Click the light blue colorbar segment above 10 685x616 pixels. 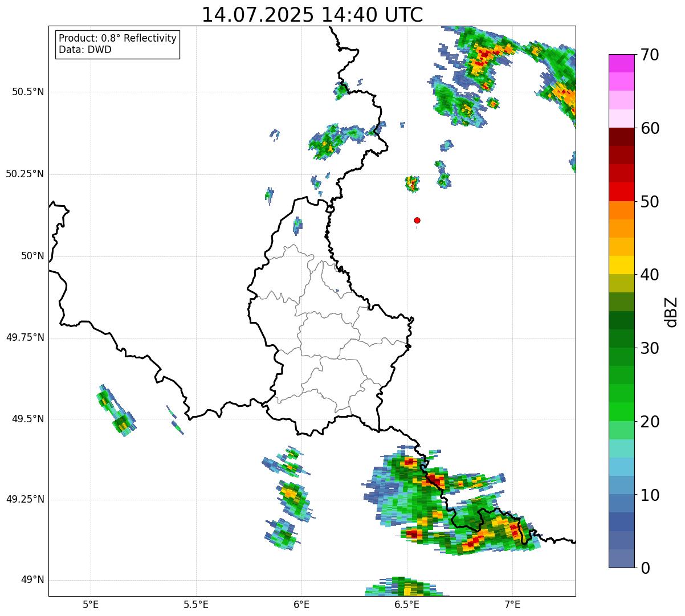[x=621, y=485]
